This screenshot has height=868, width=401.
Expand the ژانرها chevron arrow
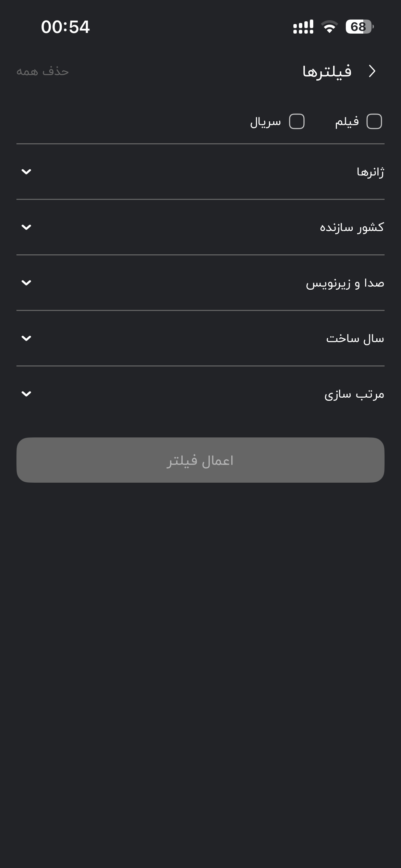coord(26,172)
